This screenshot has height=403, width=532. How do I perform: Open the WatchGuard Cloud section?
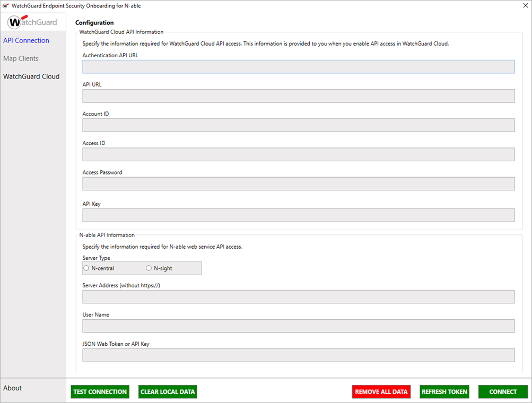31,76
